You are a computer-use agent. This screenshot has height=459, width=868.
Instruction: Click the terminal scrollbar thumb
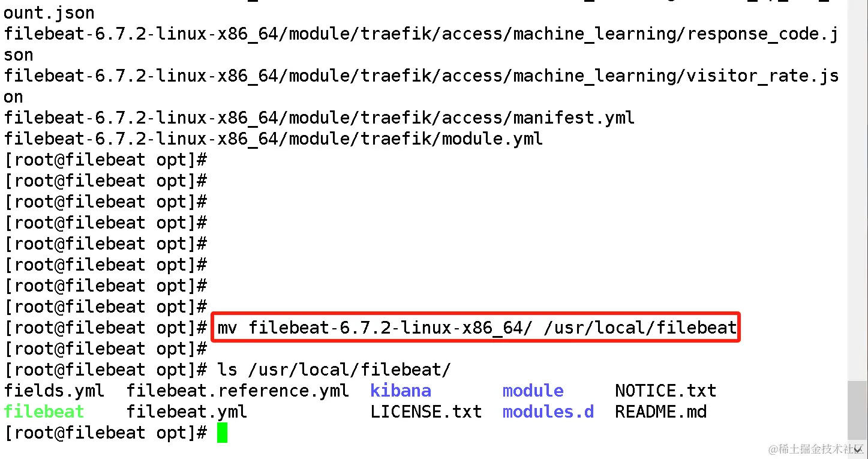(x=857, y=409)
